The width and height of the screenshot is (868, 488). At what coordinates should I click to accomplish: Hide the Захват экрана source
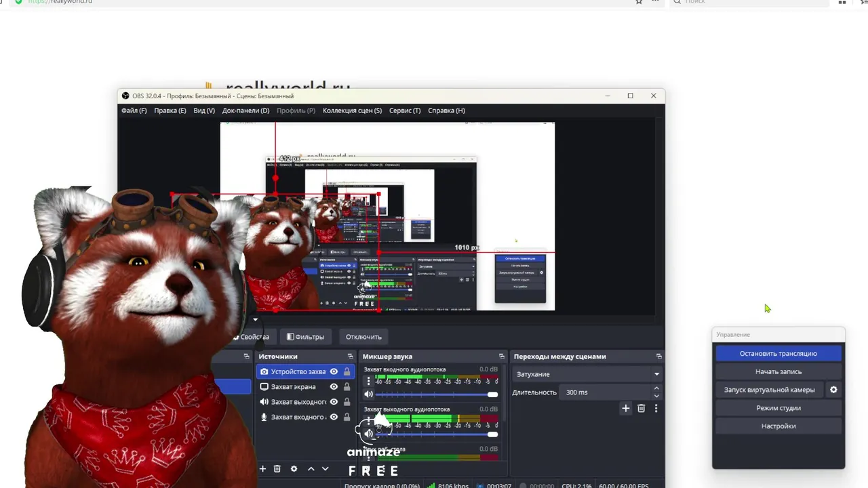point(334,386)
